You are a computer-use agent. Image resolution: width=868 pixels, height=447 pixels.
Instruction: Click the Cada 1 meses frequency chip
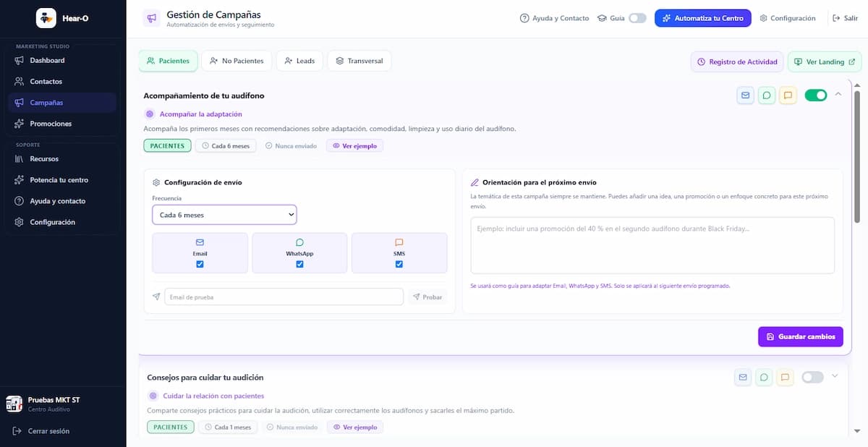click(x=228, y=427)
